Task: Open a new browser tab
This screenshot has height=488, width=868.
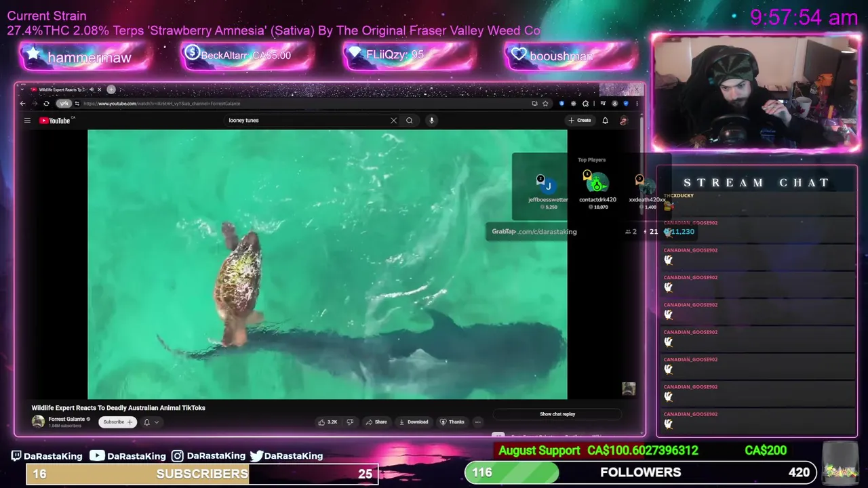Action: pyautogui.click(x=111, y=89)
